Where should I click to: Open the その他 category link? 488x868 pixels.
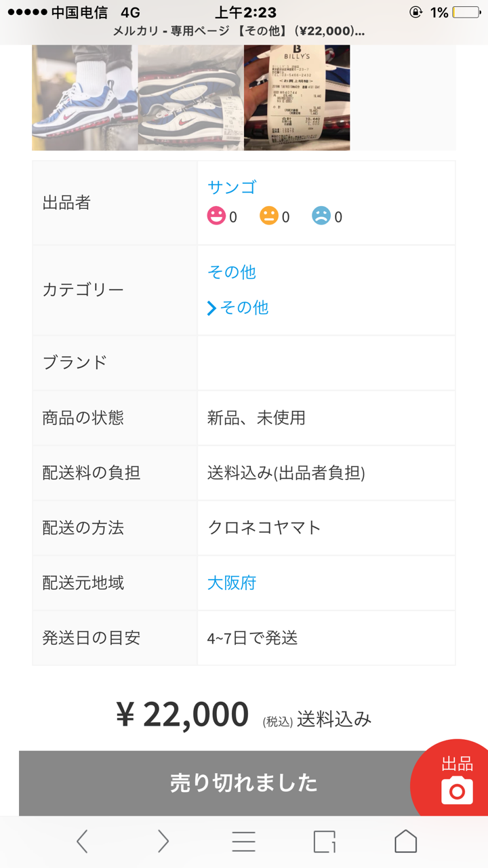click(x=233, y=272)
